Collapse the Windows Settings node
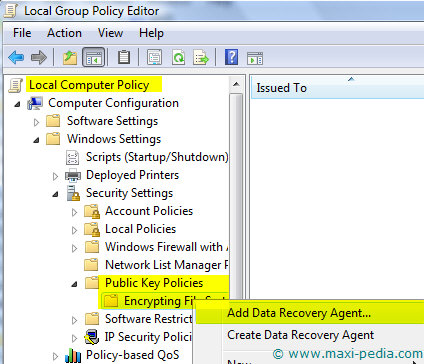The width and height of the screenshot is (424, 364). 36,140
